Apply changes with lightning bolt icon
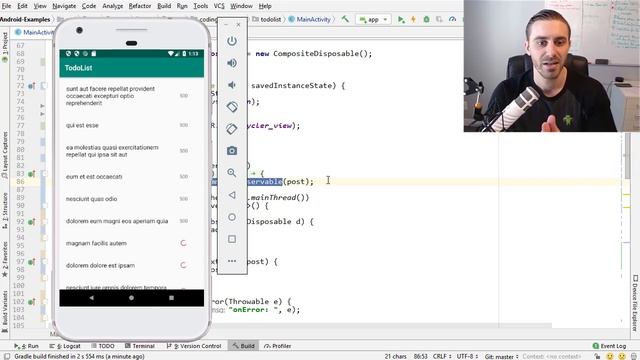The image size is (640, 360). point(413,19)
